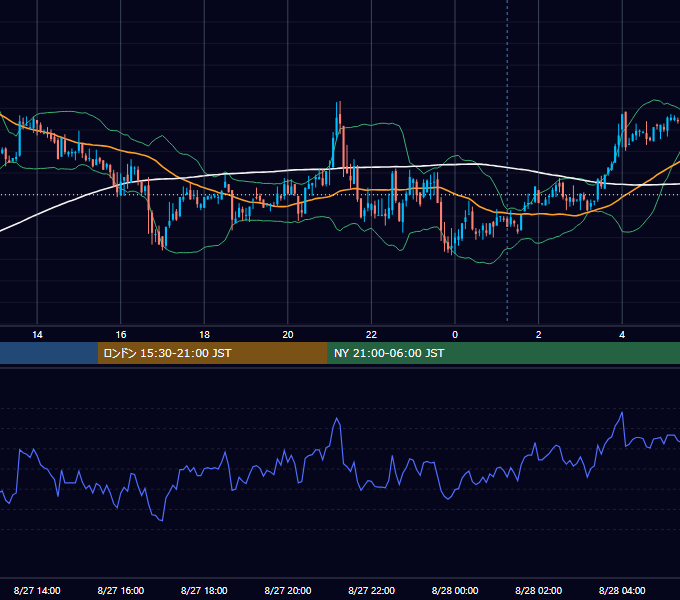Click the 8/27 20:00 date label

[x=288, y=590]
